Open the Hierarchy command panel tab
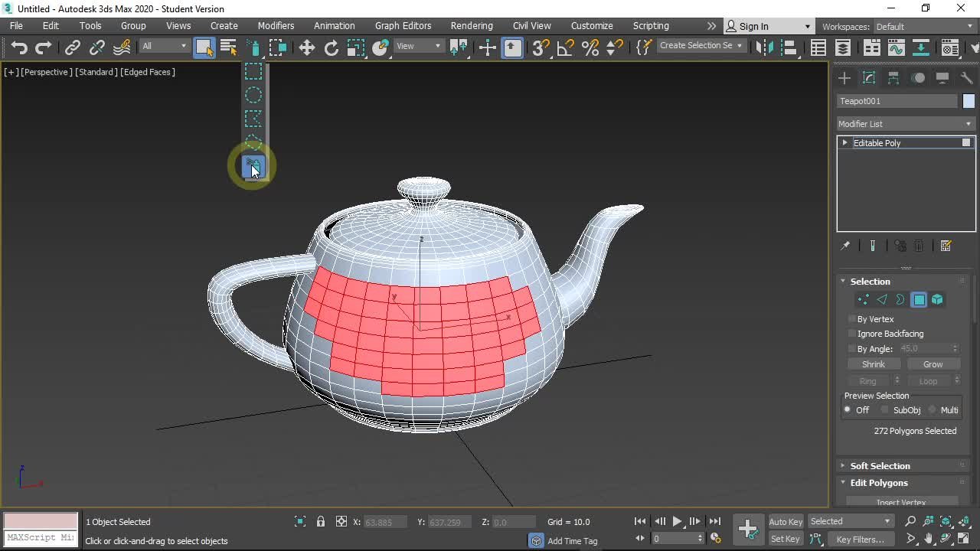The image size is (980, 551). tap(893, 78)
